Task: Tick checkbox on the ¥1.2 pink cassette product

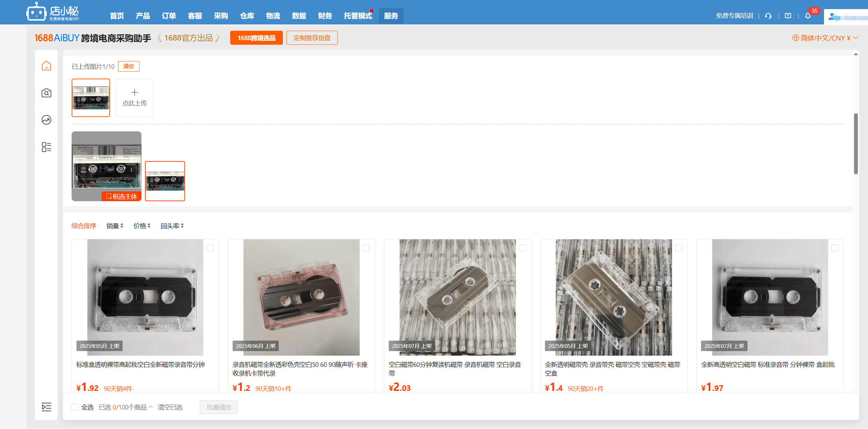Action: click(x=366, y=248)
